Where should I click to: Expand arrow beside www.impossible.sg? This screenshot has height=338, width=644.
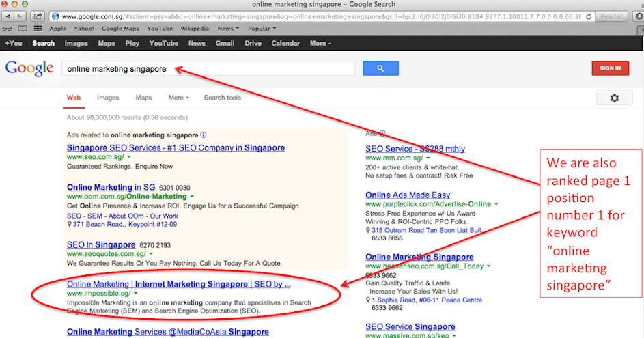[x=135, y=293]
